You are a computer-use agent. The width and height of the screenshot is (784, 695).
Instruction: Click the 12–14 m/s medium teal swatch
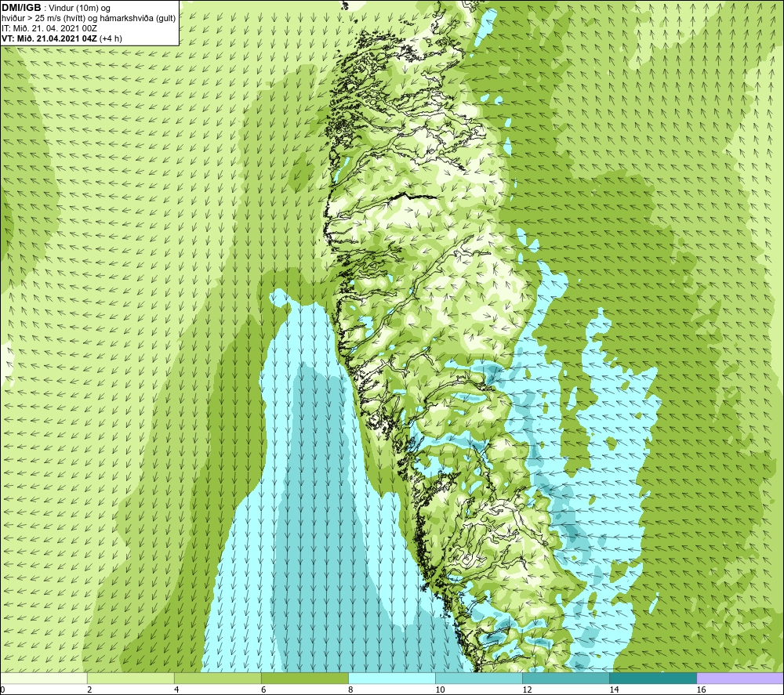point(566,678)
